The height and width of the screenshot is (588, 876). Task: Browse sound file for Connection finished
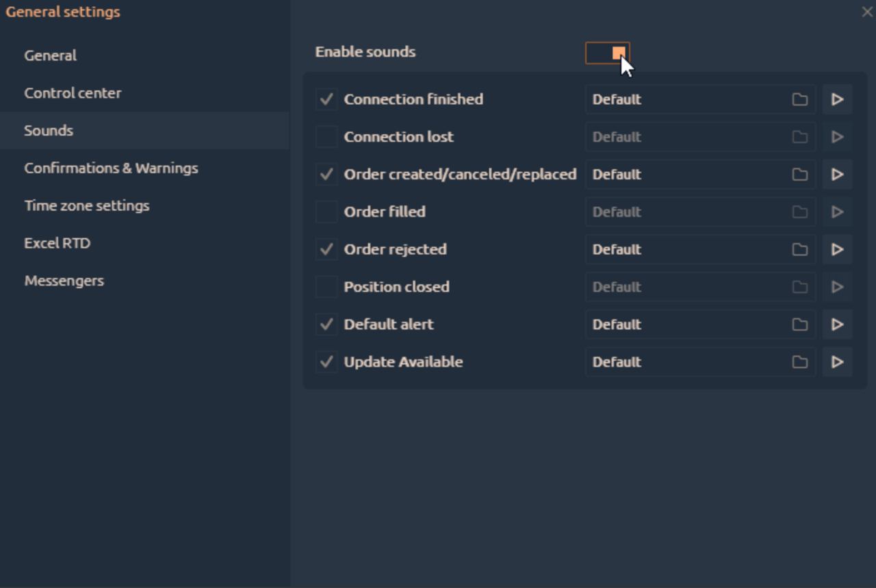coord(799,99)
